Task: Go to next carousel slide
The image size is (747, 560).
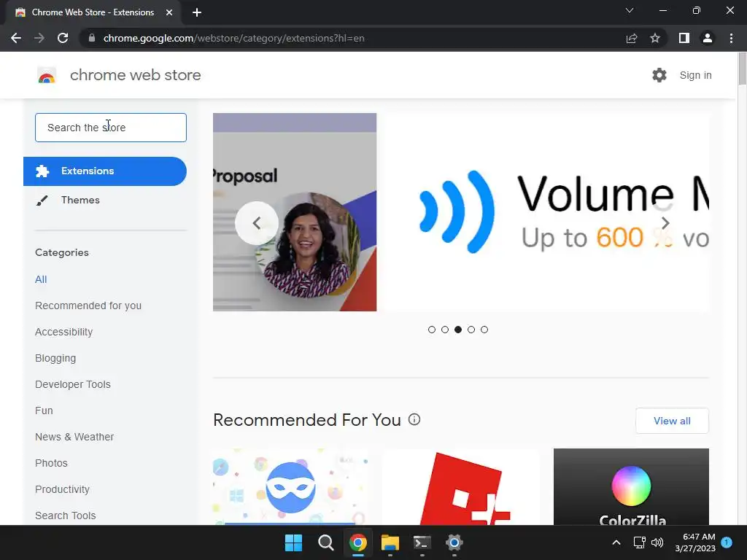Action: [665, 223]
